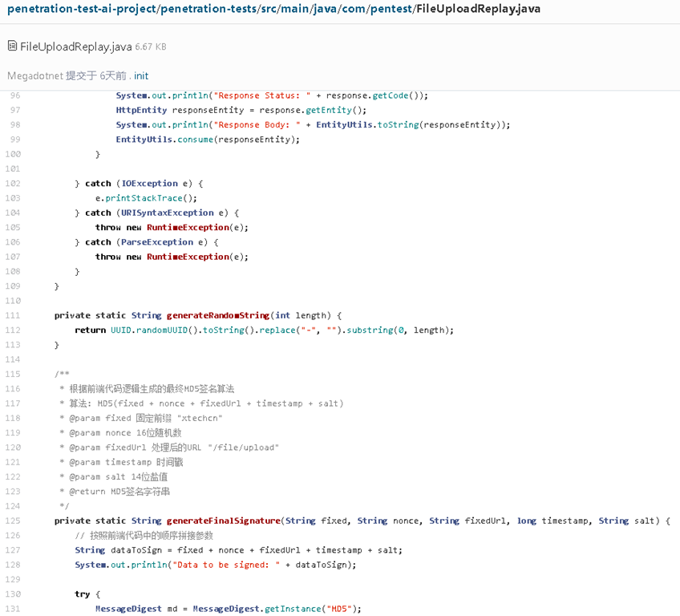Select line number 125
The image size is (680, 616).
[x=13, y=521]
